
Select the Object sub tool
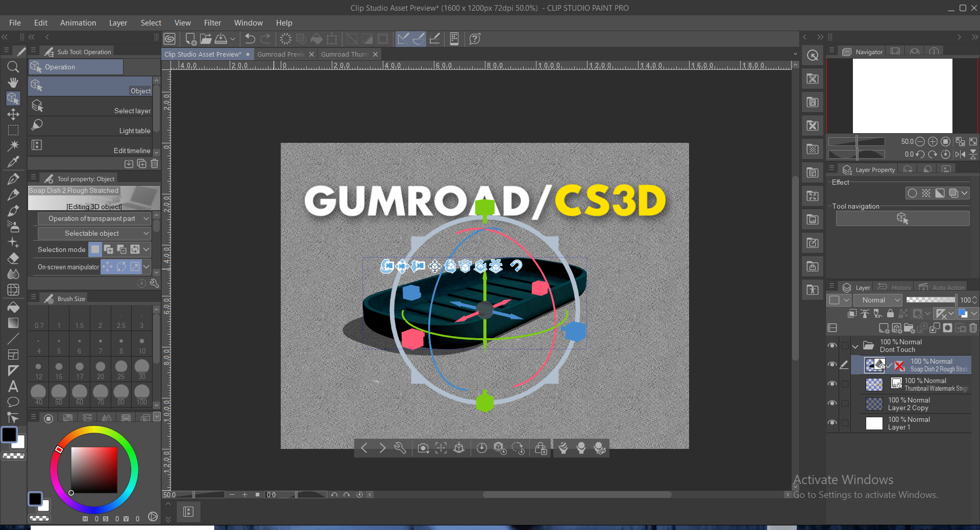click(x=91, y=86)
